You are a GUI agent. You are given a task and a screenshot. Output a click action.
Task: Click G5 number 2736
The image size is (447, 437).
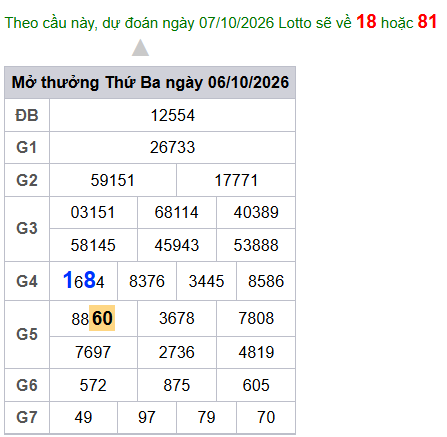pos(177,352)
